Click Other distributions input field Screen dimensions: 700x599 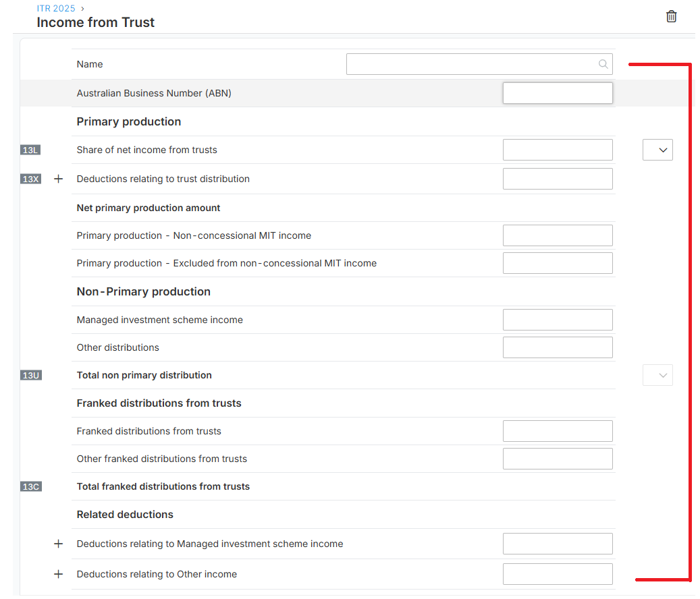pos(558,347)
